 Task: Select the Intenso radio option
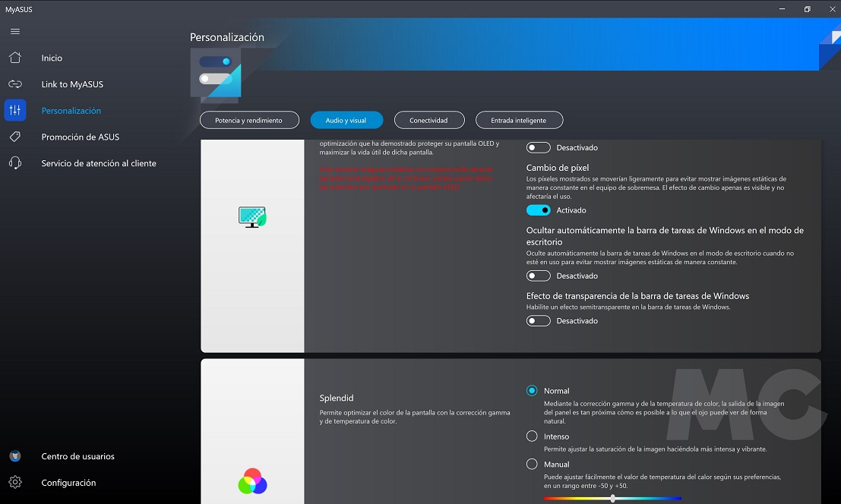(532, 436)
